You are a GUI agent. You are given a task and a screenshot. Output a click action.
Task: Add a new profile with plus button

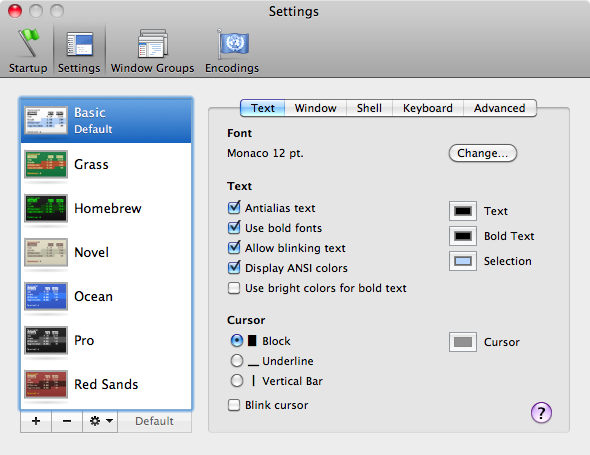(x=36, y=421)
